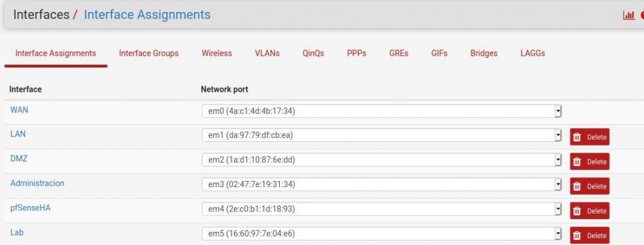Open the Administracion interface settings link

point(37,183)
